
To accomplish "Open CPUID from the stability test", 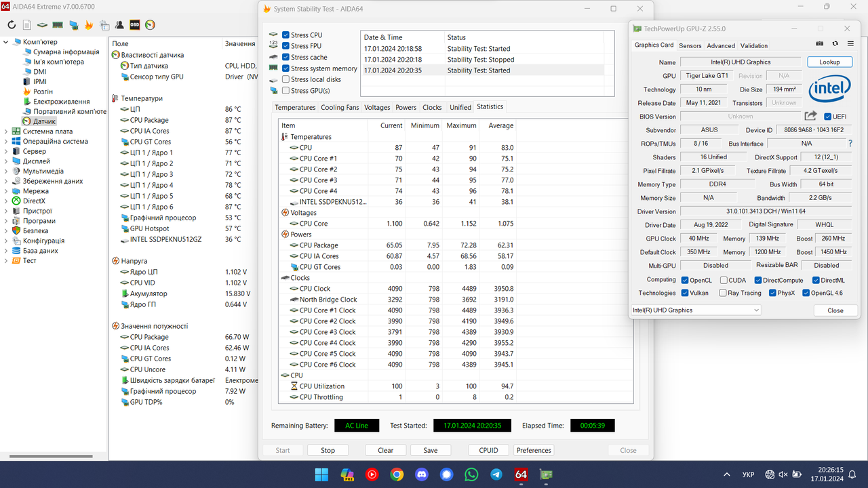I will tap(488, 450).
